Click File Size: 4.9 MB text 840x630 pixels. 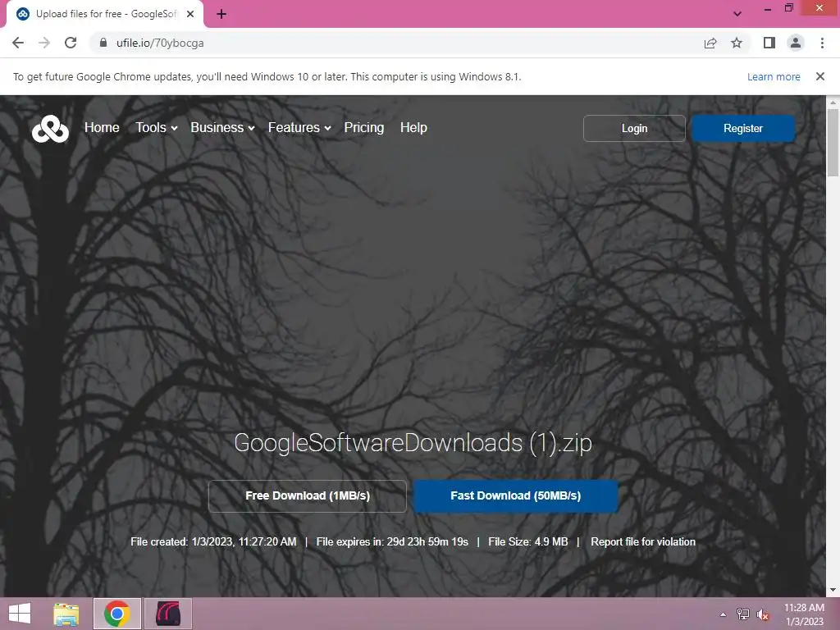click(527, 541)
